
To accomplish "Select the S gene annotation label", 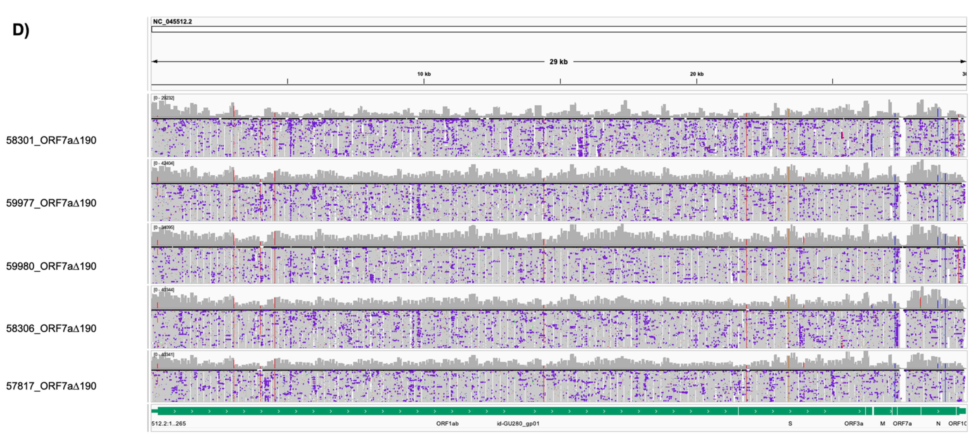I will tap(790, 423).
